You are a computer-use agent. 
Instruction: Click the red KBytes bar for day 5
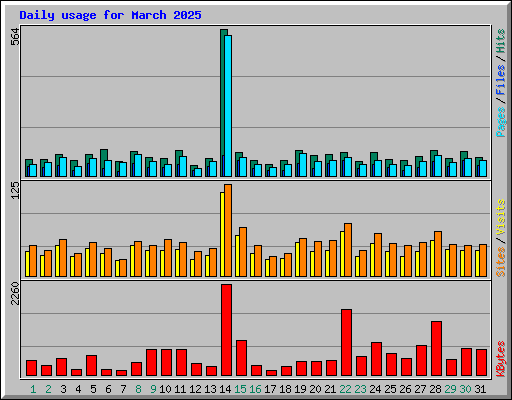coord(91,366)
